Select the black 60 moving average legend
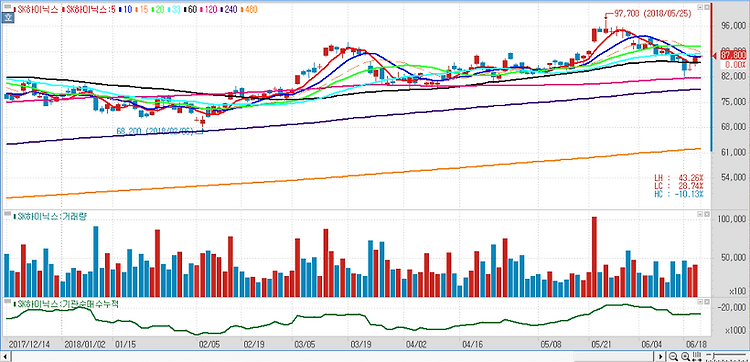This screenshot has height=362, width=750. point(190,9)
